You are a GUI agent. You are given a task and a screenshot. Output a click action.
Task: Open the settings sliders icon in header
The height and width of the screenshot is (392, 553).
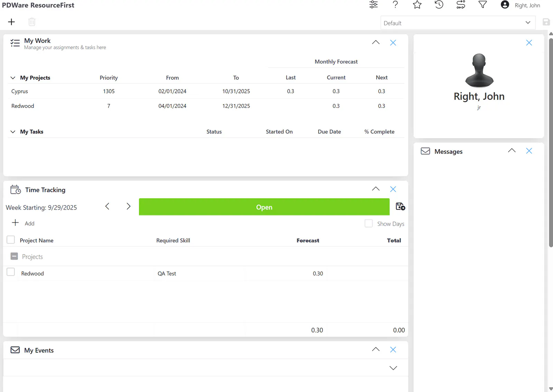pyautogui.click(x=373, y=5)
